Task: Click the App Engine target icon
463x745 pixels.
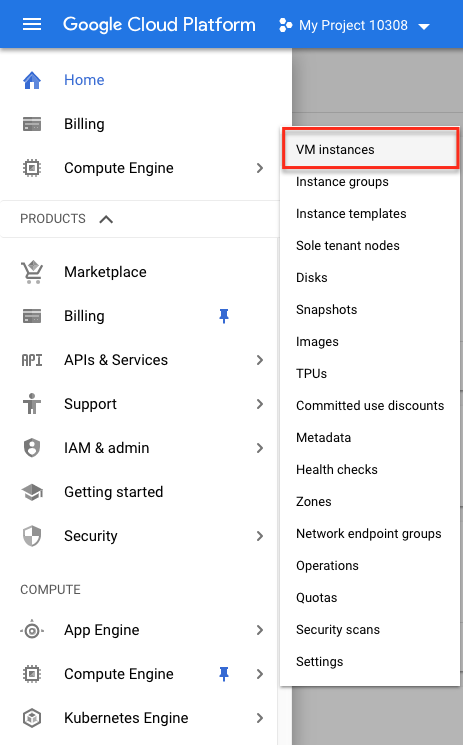Action: point(32,630)
